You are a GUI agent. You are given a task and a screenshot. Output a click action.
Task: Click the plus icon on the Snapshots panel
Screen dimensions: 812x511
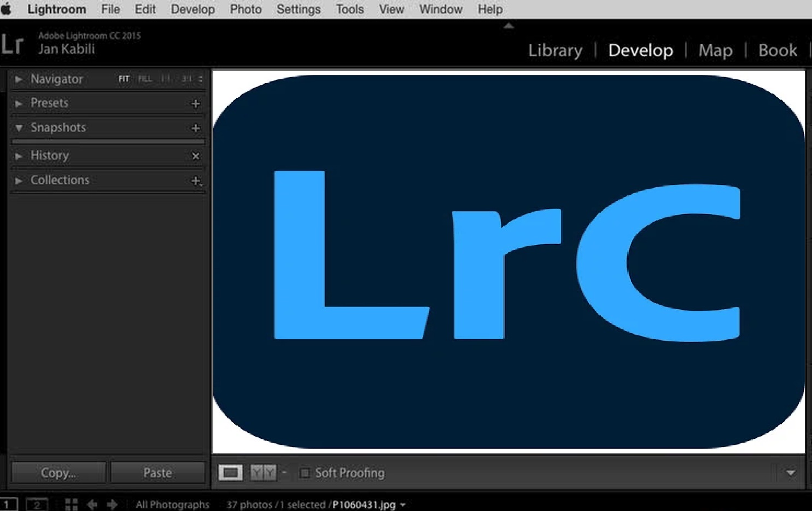(195, 128)
